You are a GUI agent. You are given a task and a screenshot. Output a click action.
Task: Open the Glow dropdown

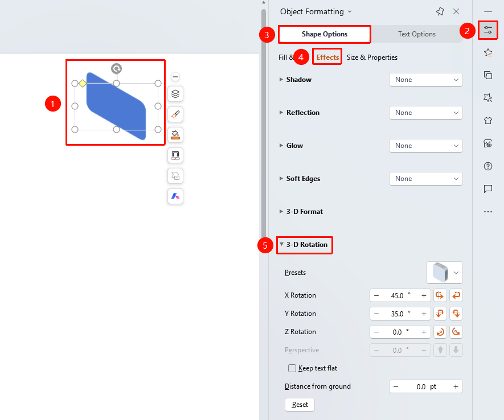point(425,146)
